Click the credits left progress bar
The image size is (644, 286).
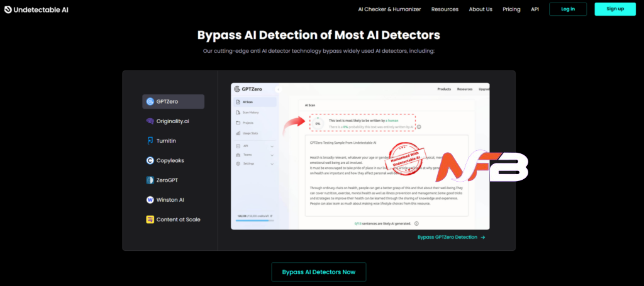pyautogui.click(x=255, y=221)
